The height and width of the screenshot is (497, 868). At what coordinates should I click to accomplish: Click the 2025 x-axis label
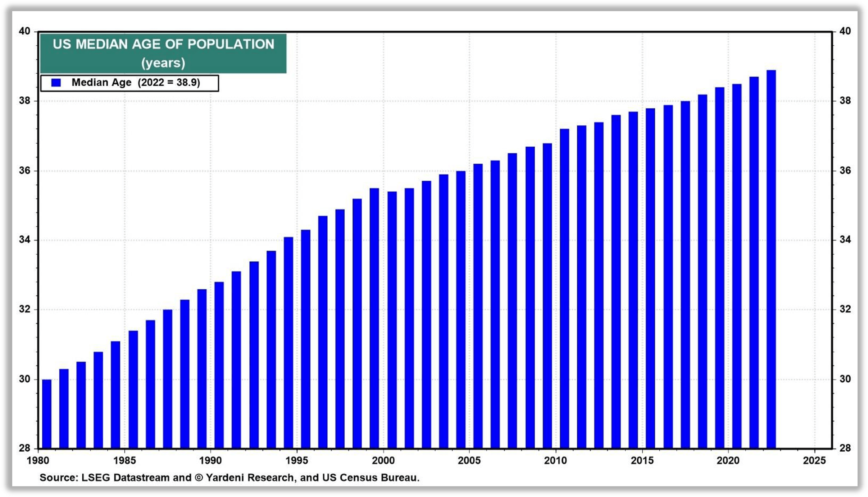point(814,460)
